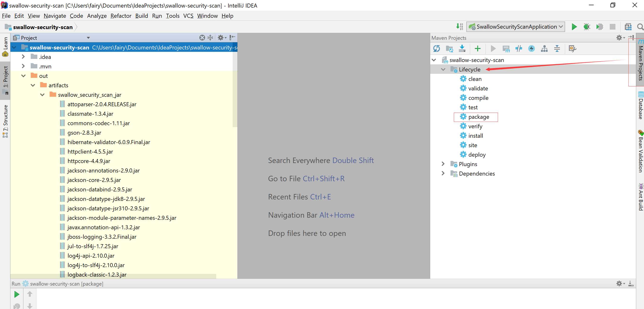Click the gray Stop square icon
Viewport: 644px width, 309px height.
[612, 27]
